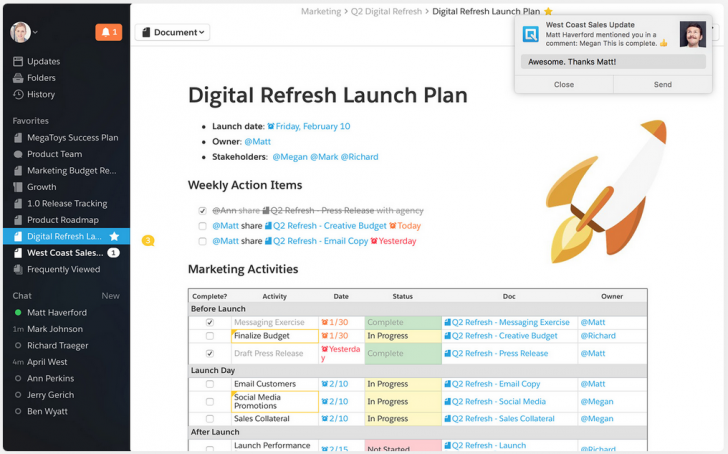Check the Matt share Creative Budget item
Viewport: 728px width, 454px height.
tap(202, 226)
